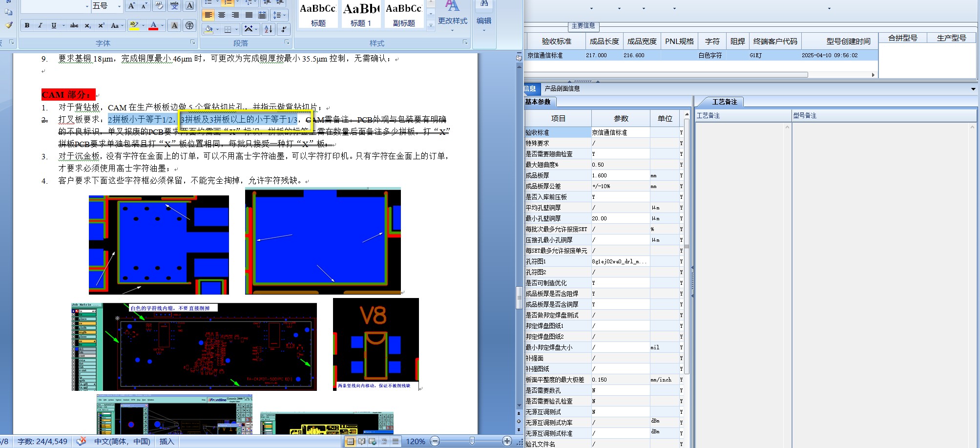Center the paragraph text
This screenshot has width=980, height=448.
(222, 15)
